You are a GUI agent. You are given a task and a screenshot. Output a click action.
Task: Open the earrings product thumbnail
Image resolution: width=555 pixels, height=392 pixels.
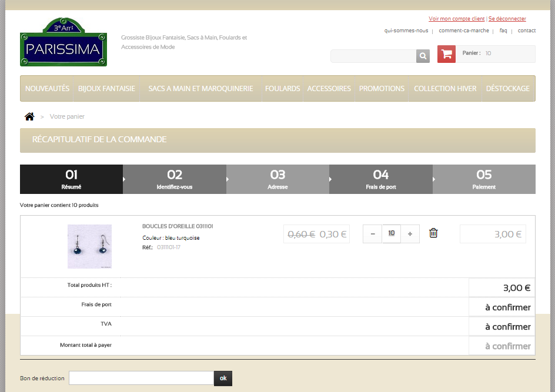[x=89, y=246]
